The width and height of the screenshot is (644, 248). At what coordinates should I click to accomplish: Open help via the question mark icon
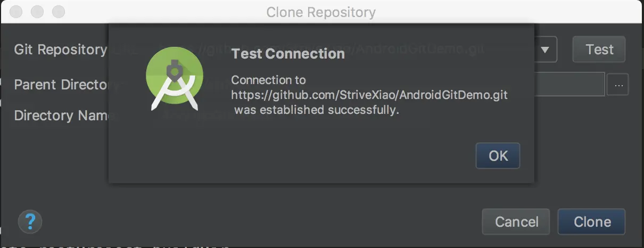click(x=30, y=221)
